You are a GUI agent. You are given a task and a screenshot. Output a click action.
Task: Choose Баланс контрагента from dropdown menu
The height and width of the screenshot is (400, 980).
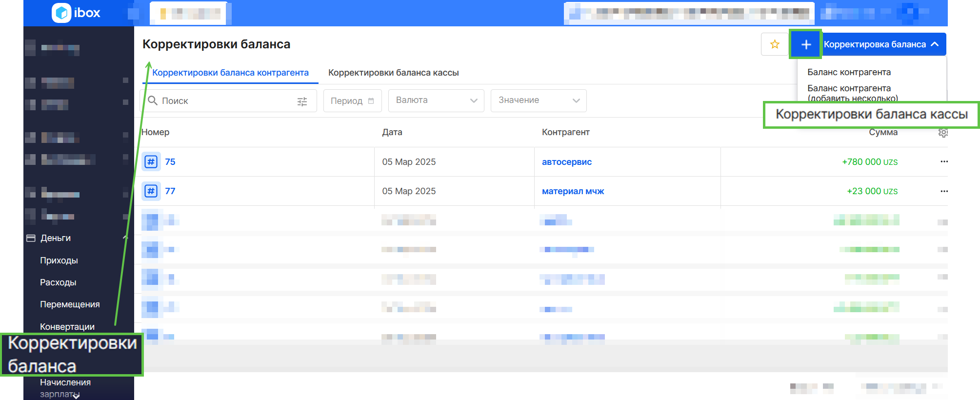pos(849,72)
